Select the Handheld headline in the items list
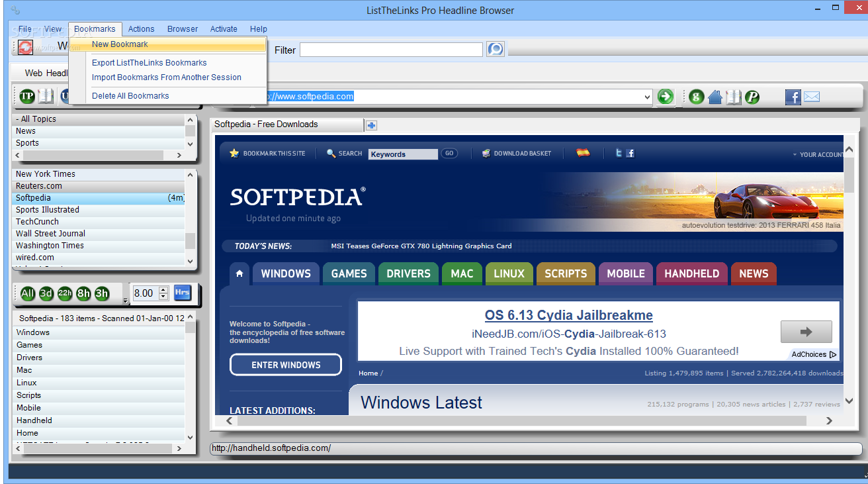Viewport: 868px width, 484px height. pyautogui.click(x=99, y=420)
